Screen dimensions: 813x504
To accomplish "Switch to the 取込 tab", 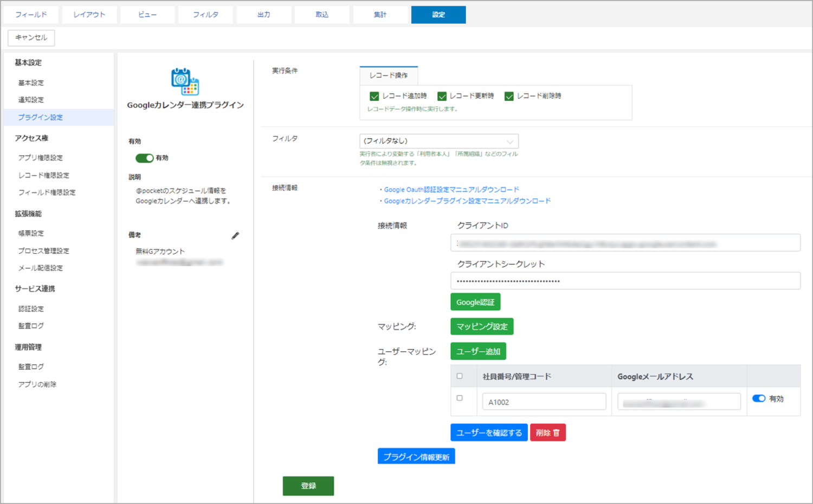I will point(322,15).
